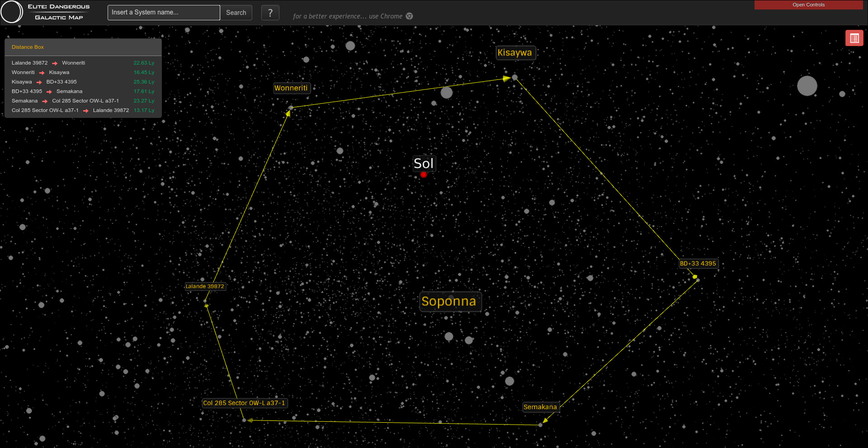
Task: Click the 22.63 Ly distance value
Action: coord(144,63)
